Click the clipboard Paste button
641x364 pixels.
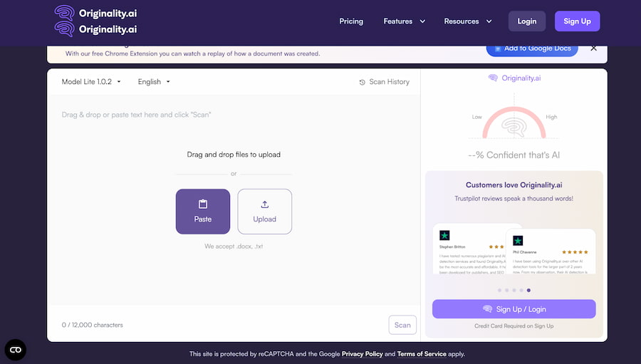coord(203,212)
